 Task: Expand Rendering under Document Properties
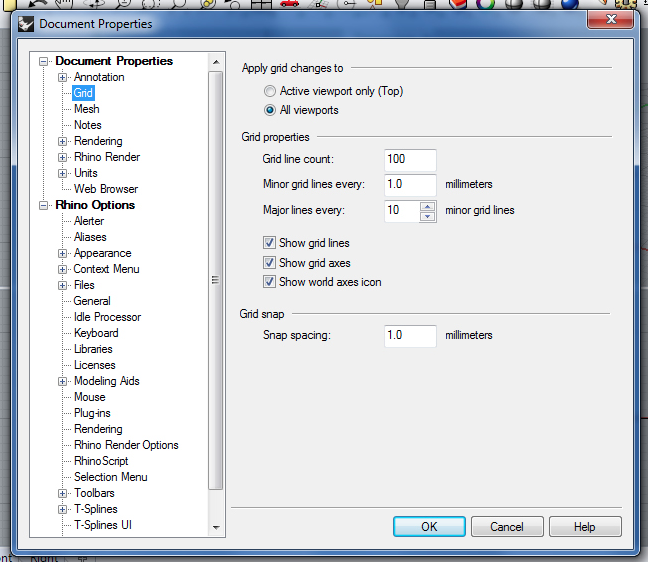(62, 141)
